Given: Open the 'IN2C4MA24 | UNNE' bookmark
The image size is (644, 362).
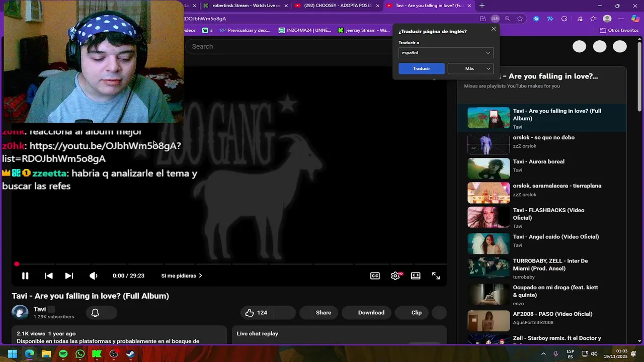Looking at the screenshot, I should pos(305,30).
